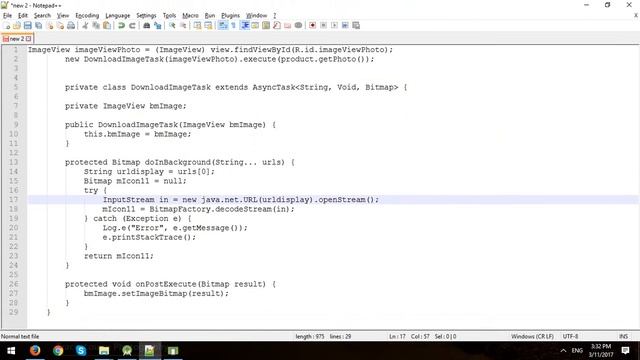Open Find with the binoculars icon
The width and height of the screenshot is (640, 360).
pyautogui.click(x=147, y=25)
